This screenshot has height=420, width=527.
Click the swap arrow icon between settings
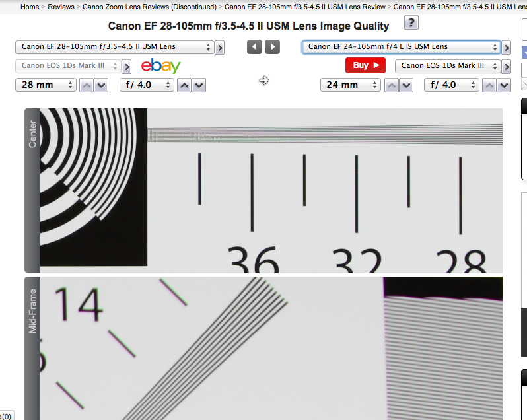coord(263,81)
